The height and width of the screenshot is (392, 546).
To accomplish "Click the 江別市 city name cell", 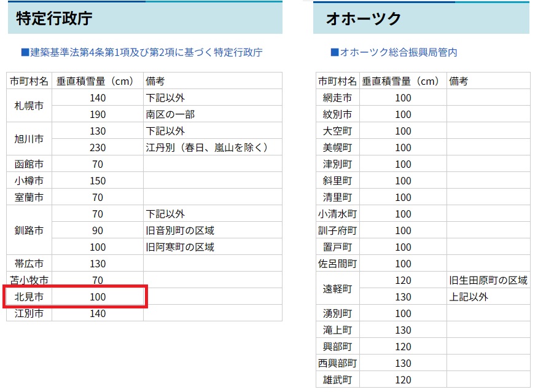I will [29, 313].
